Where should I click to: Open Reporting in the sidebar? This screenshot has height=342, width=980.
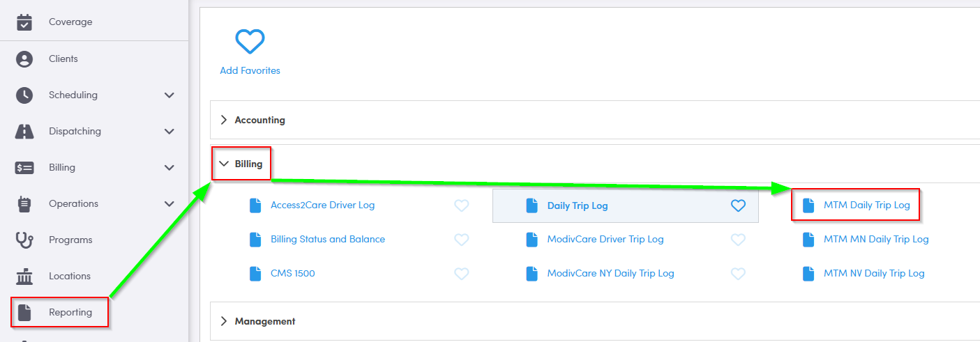pyautogui.click(x=70, y=312)
